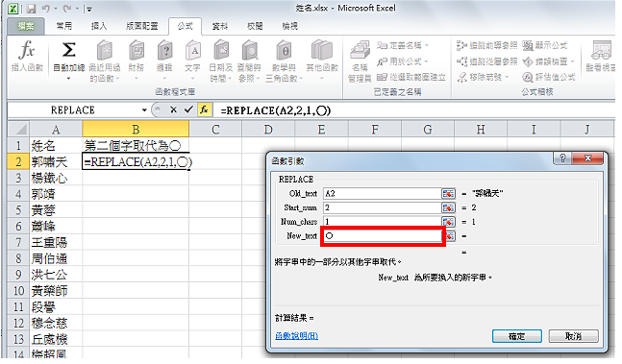Switch to the Insert (插入) tab
Screen dimensions: 622x364
click(x=99, y=26)
